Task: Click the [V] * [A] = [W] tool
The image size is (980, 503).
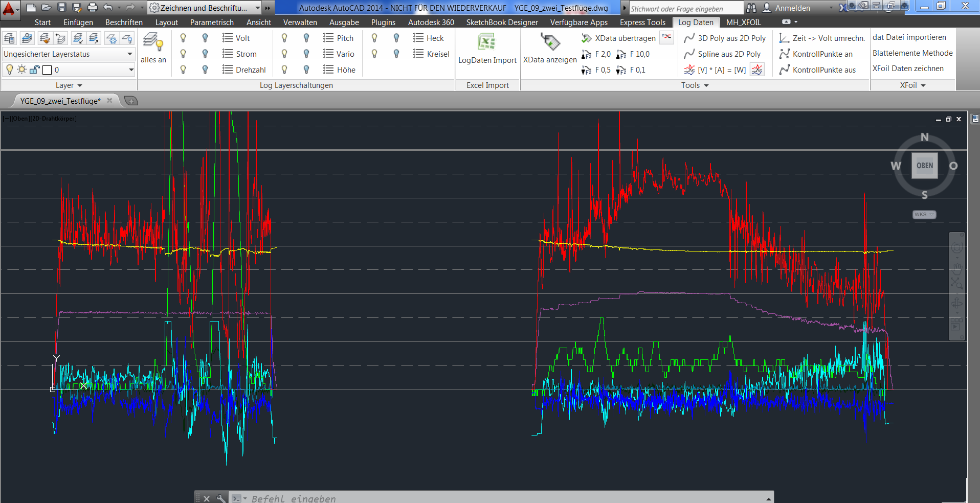Action: point(715,70)
